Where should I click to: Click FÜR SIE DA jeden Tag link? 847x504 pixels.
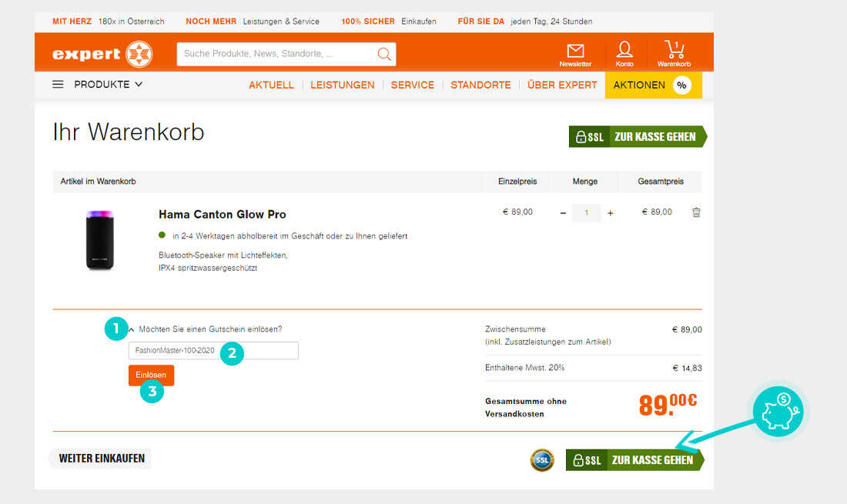click(x=525, y=22)
